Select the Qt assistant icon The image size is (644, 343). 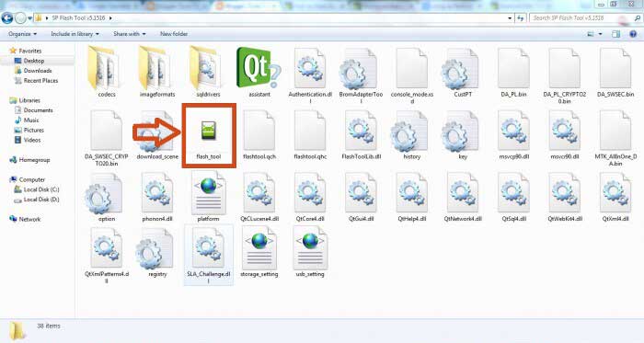point(259,73)
